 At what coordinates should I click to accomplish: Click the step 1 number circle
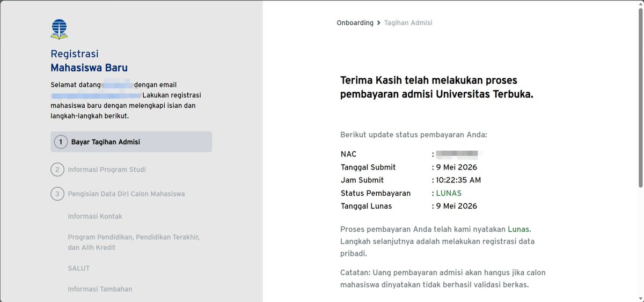tap(61, 142)
